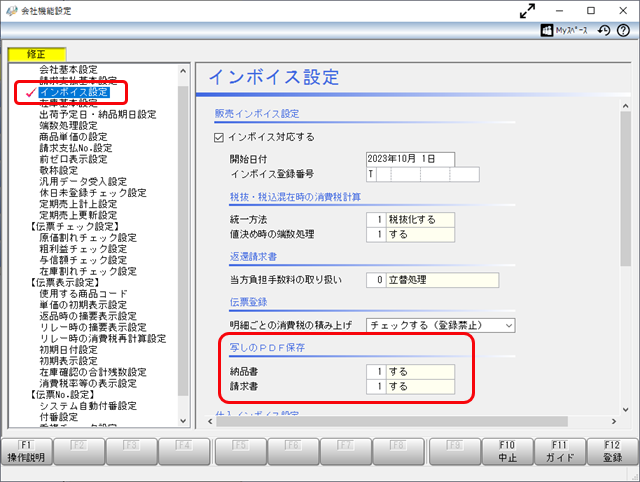Click the 値決め時の端数処理 field
The width and height of the screenshot is (640, 482).
410,235
